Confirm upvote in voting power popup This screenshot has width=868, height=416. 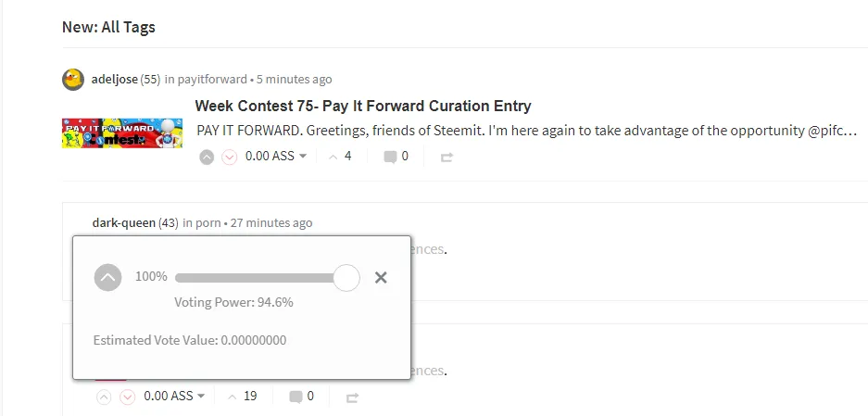tap(108, 277)
